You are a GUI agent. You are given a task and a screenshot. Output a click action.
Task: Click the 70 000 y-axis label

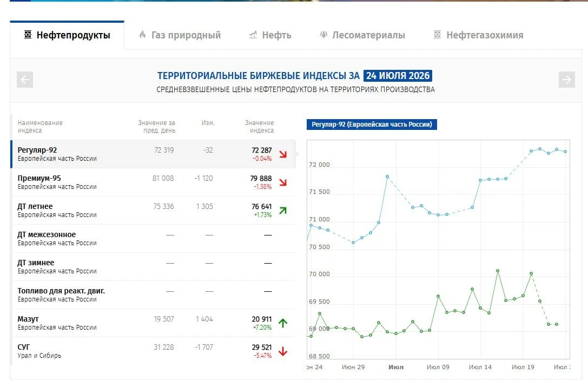pos(320,274)
